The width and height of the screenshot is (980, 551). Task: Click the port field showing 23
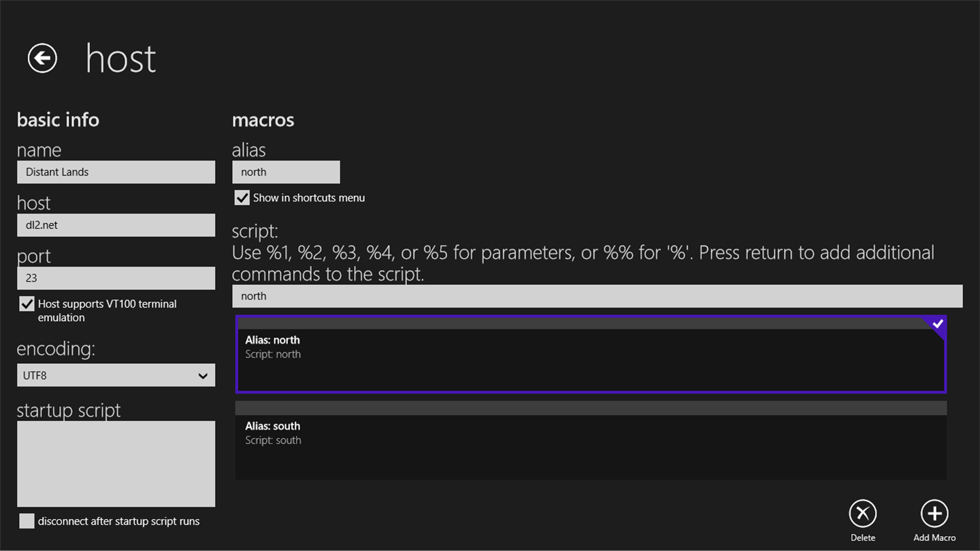point(116,278)
